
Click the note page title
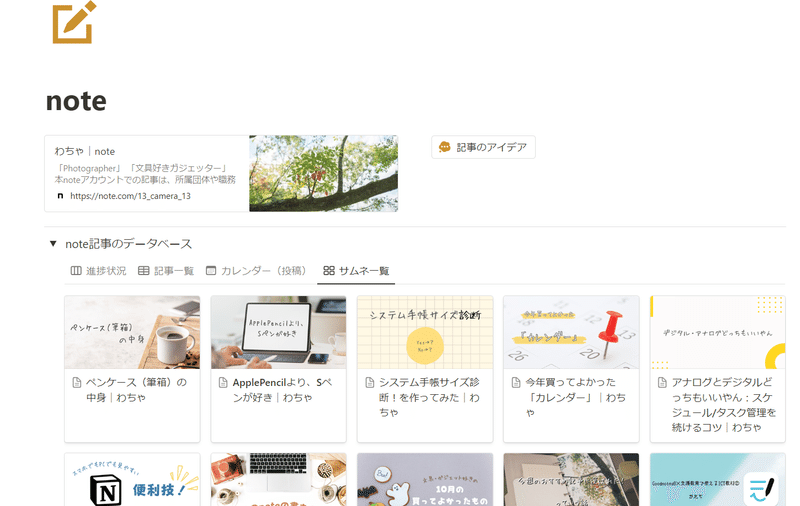76,101
